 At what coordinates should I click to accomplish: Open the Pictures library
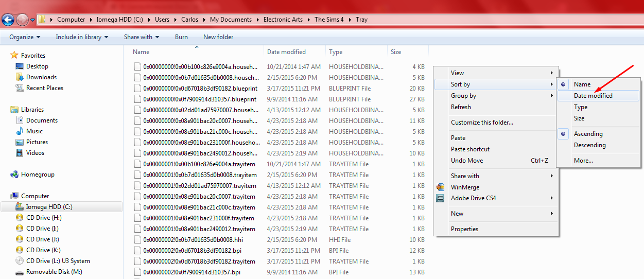point(37,142)
